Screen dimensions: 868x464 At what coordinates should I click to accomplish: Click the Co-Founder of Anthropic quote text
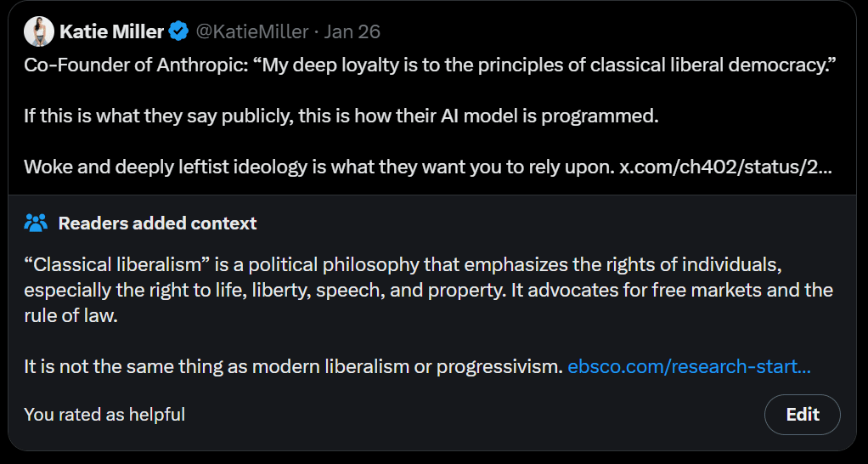click(x=430, y=65)
